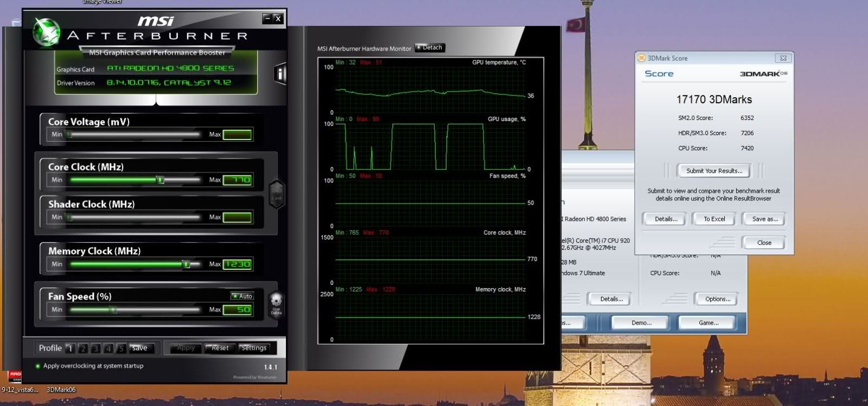The height and width of the screenshot is (406, 868).
Task: Click the 17170 3DMarks score text
Action: pyautogui.click(x=714, y=99)
